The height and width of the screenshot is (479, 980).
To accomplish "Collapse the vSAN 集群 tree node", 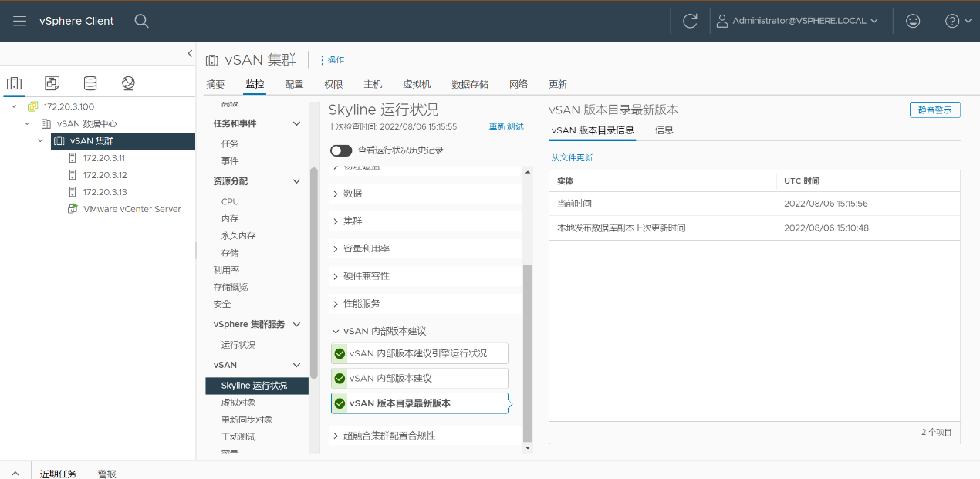I will pos(41,140).
